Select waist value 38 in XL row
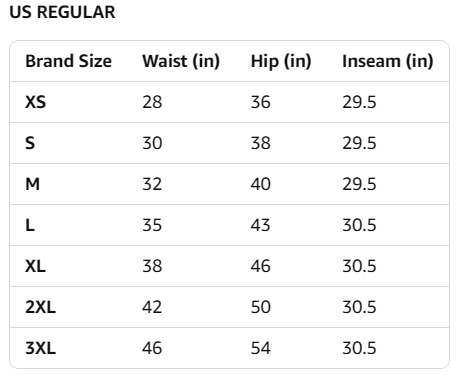The image size is (461, 383). coord(152,266)
